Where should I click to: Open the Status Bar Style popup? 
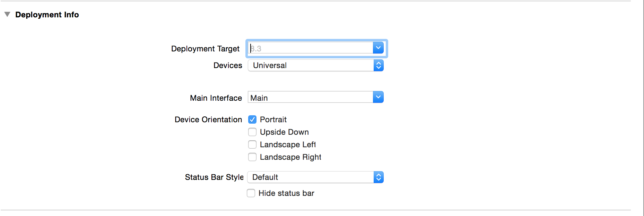pyautogui.click(x=310, y=177)
